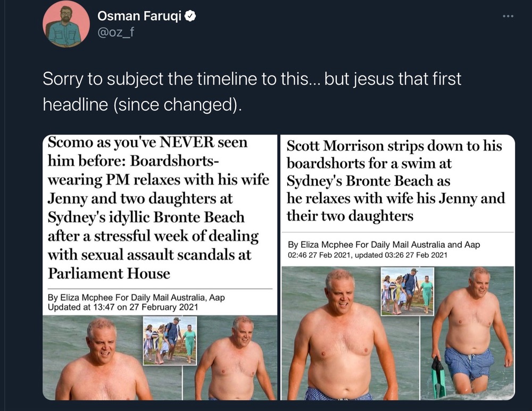Click the small family inset photo, left screenshot
The height and width of the screenshot is (411, 532).
(170, 340)
